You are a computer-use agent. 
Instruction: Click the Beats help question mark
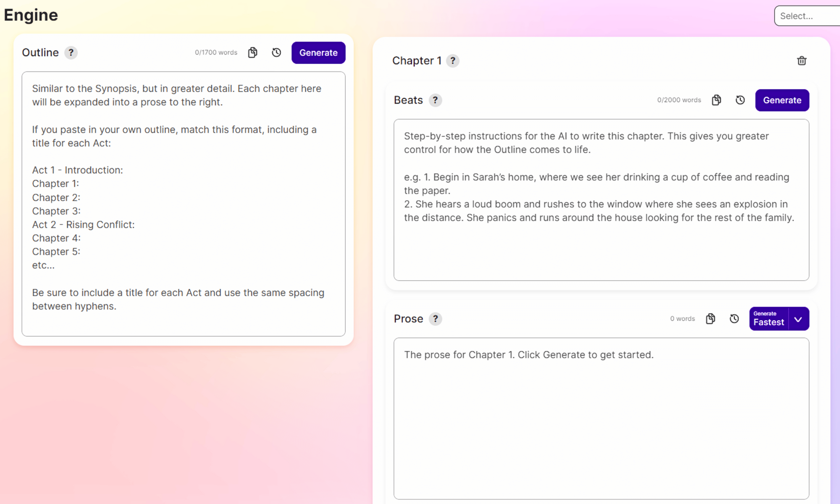pos(436,100)
